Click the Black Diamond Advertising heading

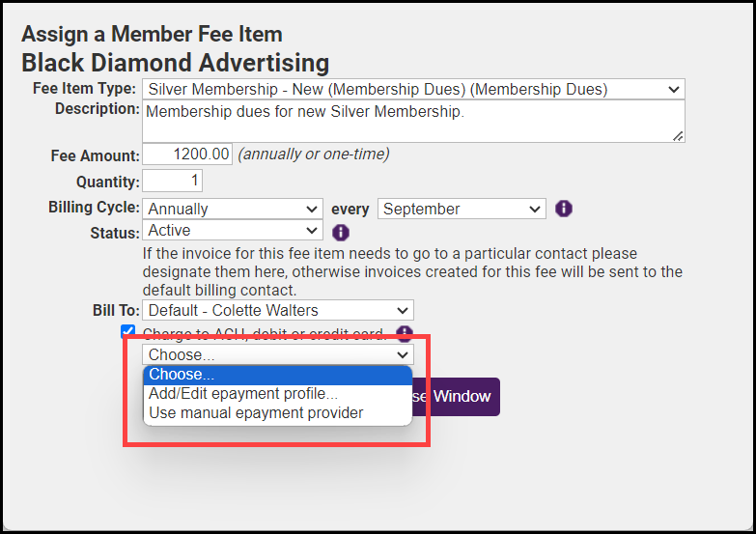175,64
